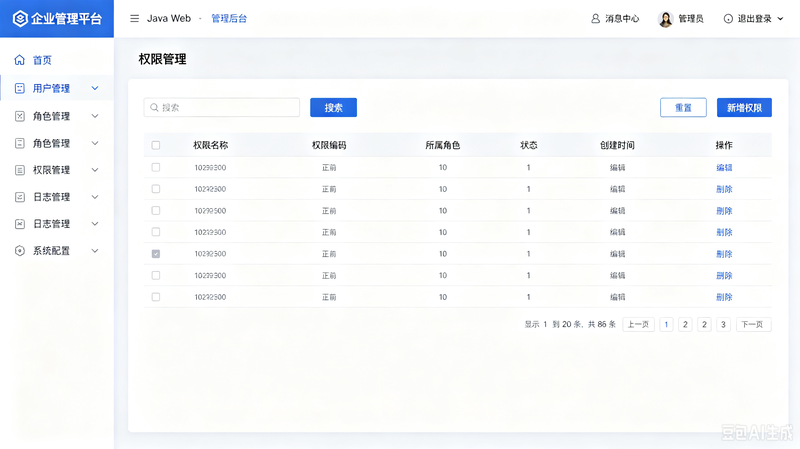Click the 状态 column header
The image size is (800, 449).
[x=529, y=145]
